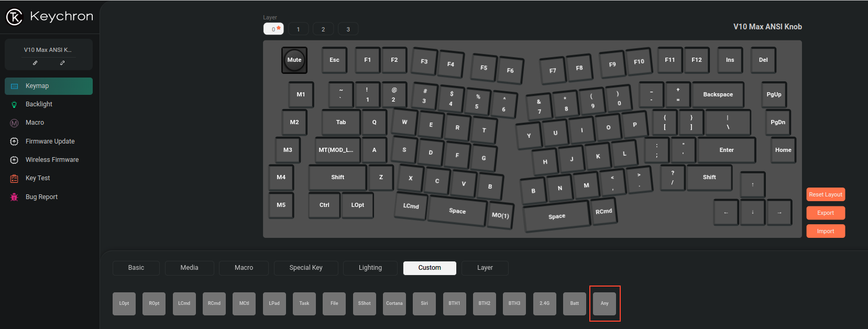Select the up arrow key
The image size is (868, 329).
[x=753, y=184]
